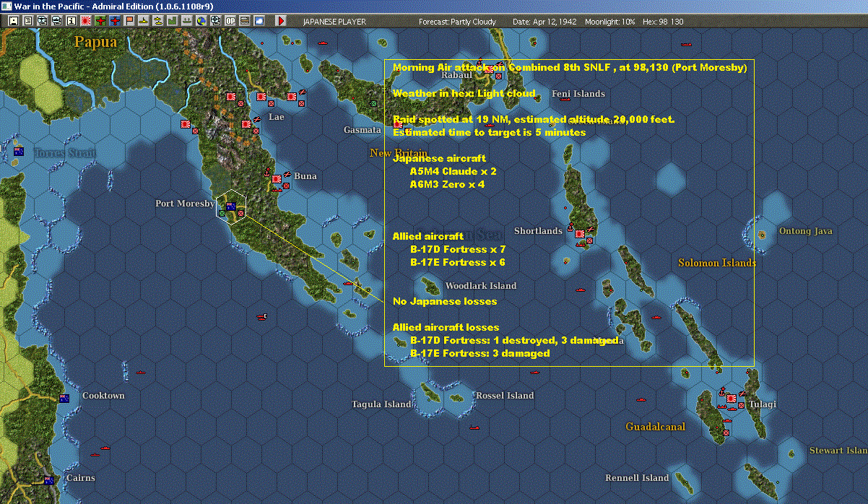Click the Solomon Islands region label
This screenshot has height=504, width=868.
(717, 263)
